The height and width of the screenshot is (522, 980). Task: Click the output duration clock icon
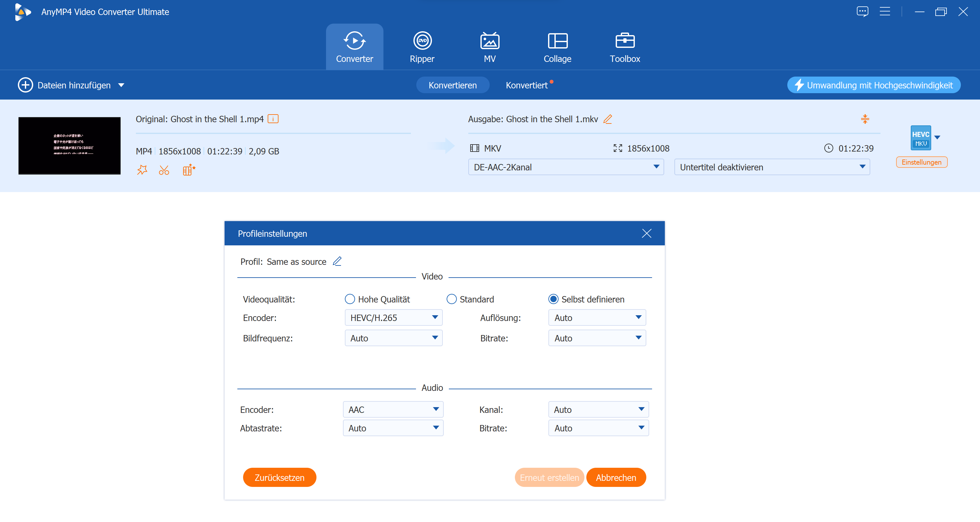pos(828,148)
